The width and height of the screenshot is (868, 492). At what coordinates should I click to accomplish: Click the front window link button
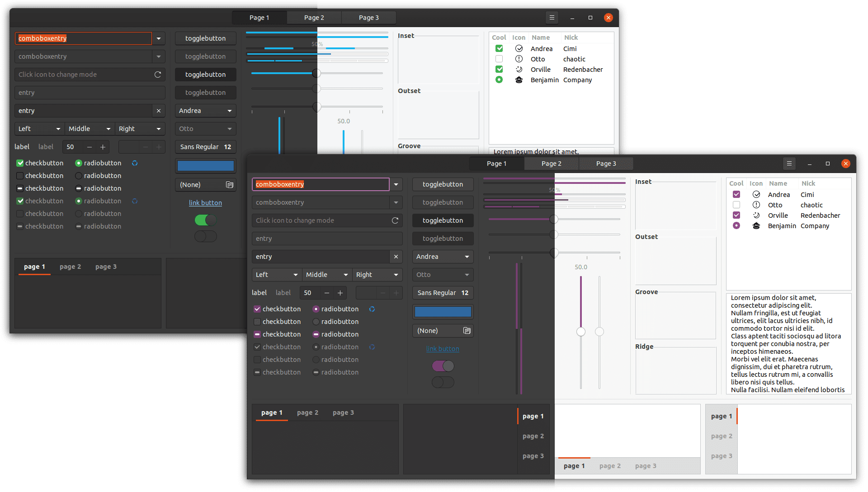point(442,349)
